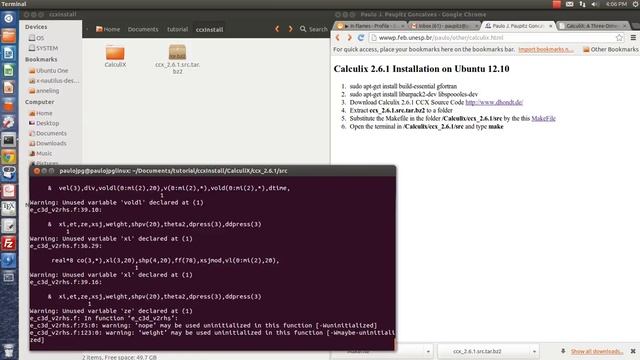Expand options arrow for the Makefile download
Screen dimensions: 640x360
(428, 351)
